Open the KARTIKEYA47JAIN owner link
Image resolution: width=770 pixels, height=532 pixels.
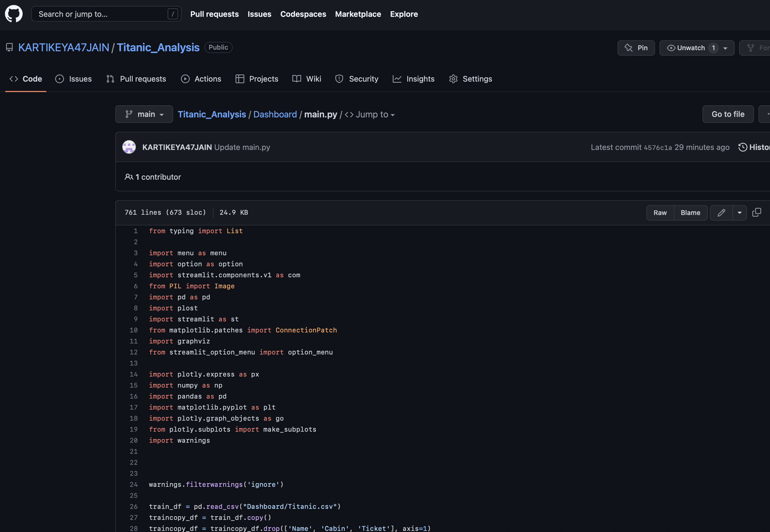[64, 48]
